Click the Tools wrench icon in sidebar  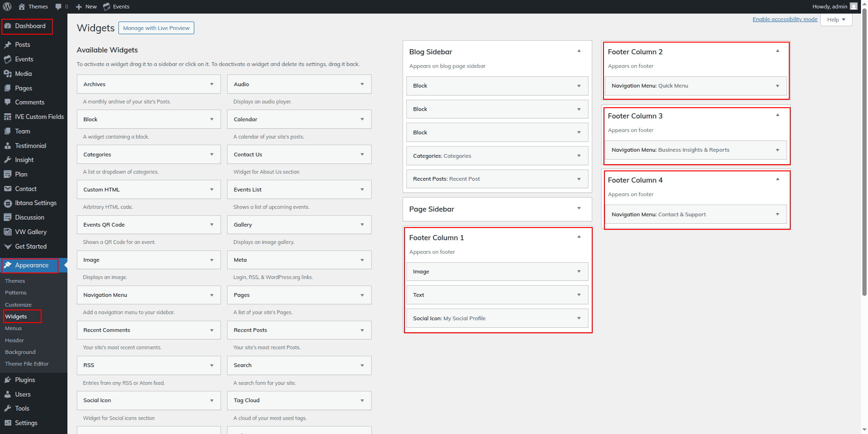[x=7, y=409]
